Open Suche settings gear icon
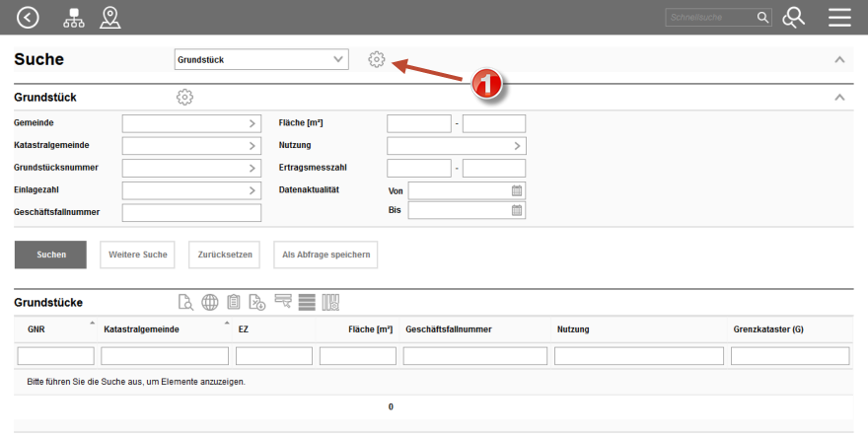The width and height of the screenshot is (868, 436). (x=376, y=60)
